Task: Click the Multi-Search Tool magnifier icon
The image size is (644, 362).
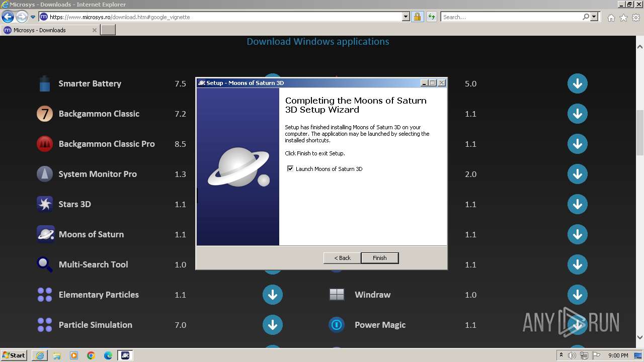Action: (x=45, y=264)
